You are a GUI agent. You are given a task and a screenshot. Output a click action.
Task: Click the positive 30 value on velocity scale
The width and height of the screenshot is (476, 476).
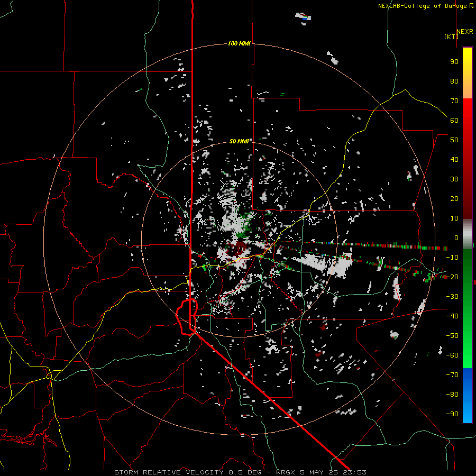tap(454, 179)
